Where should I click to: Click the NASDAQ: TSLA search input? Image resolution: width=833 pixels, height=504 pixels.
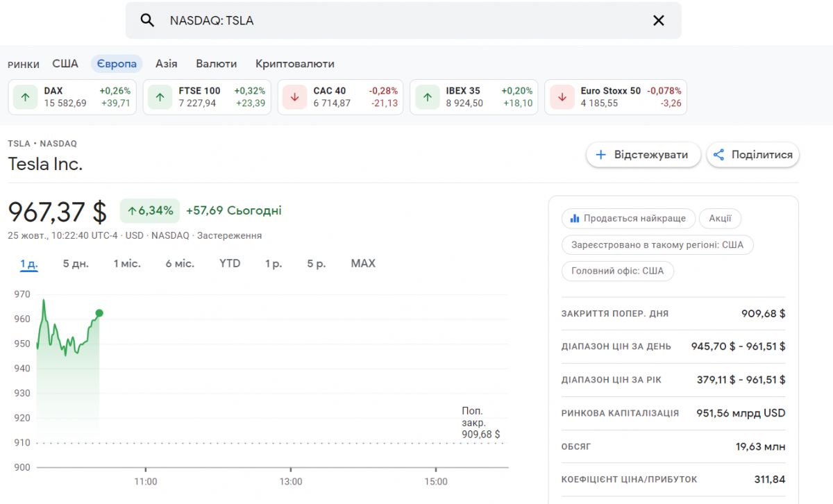(403, 21)
